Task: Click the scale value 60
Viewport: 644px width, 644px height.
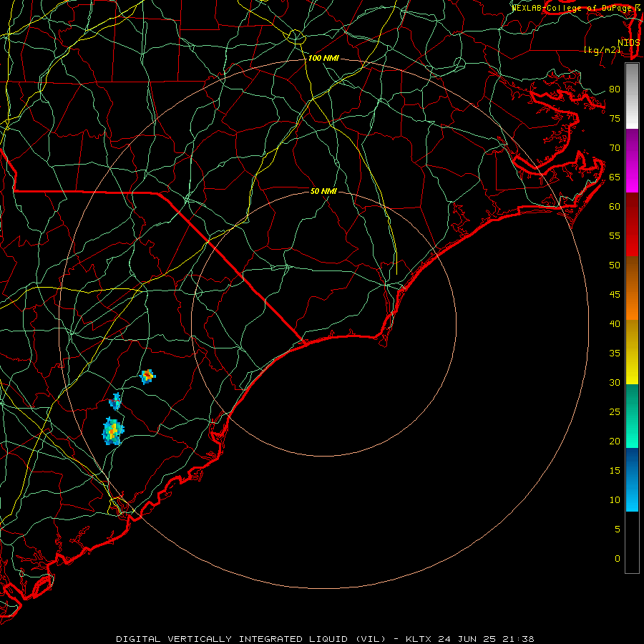Action: tap(615, 207)
